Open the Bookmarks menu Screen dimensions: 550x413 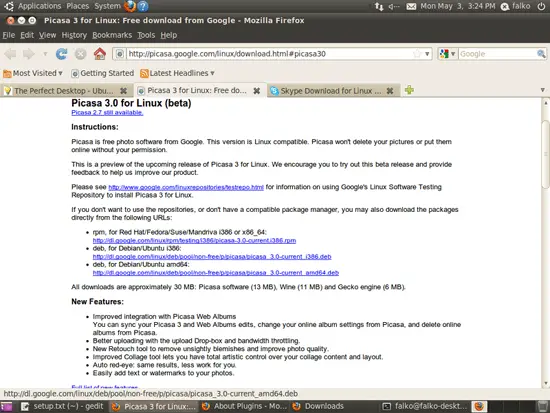pyautogui.click(x=112, y=35)
